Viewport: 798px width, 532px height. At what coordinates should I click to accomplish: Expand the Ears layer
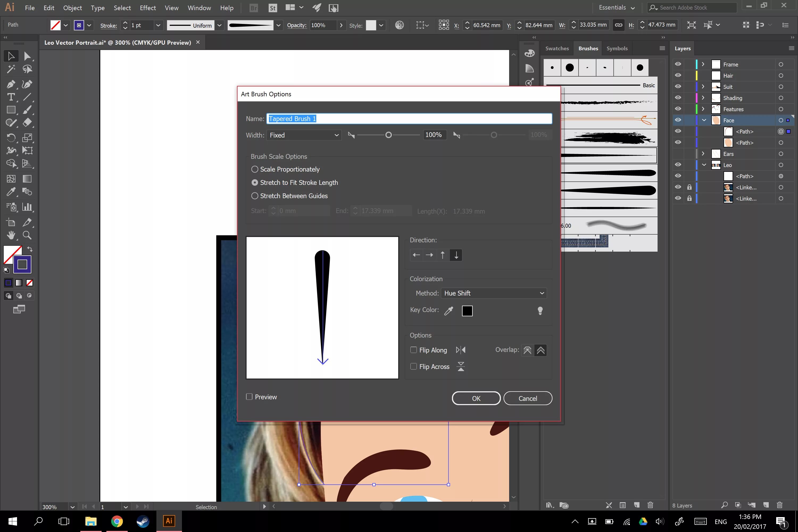[703, 154]
